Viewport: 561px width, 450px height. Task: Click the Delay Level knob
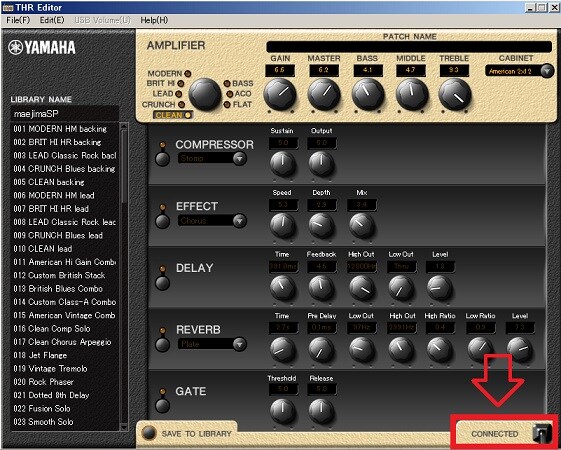coord(439,288)
